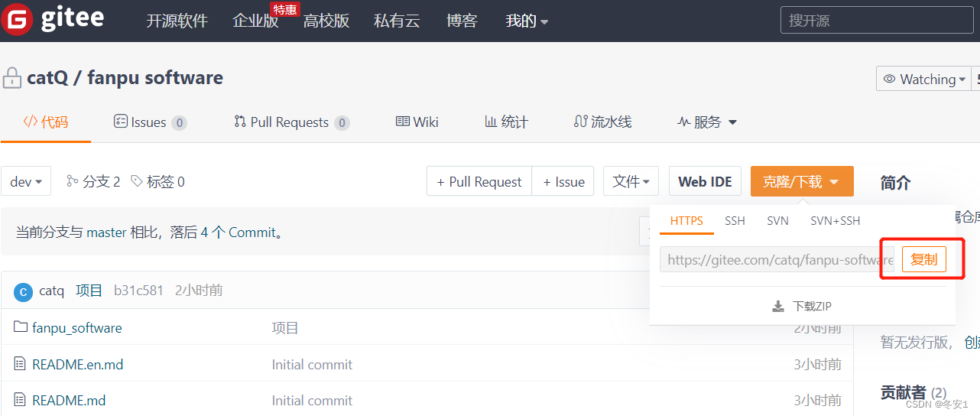Screen dimensions: 980x416
Task: Click the branch icon beside 分支 2
Action: [73, 181]
